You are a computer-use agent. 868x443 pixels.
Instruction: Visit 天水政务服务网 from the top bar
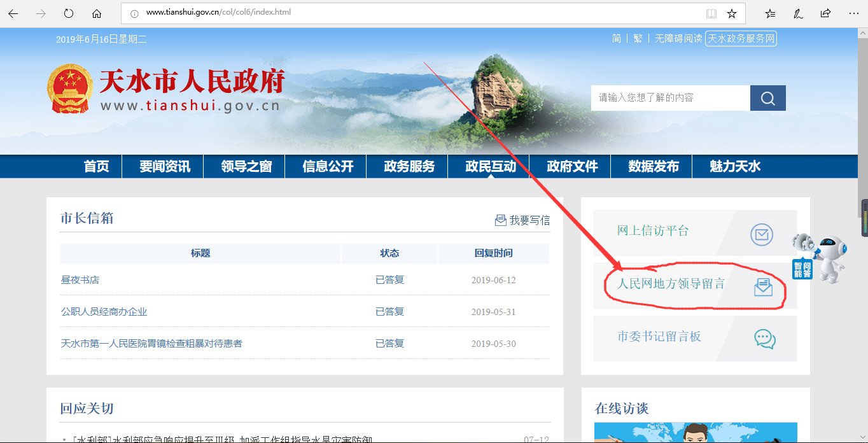point(741,38)
